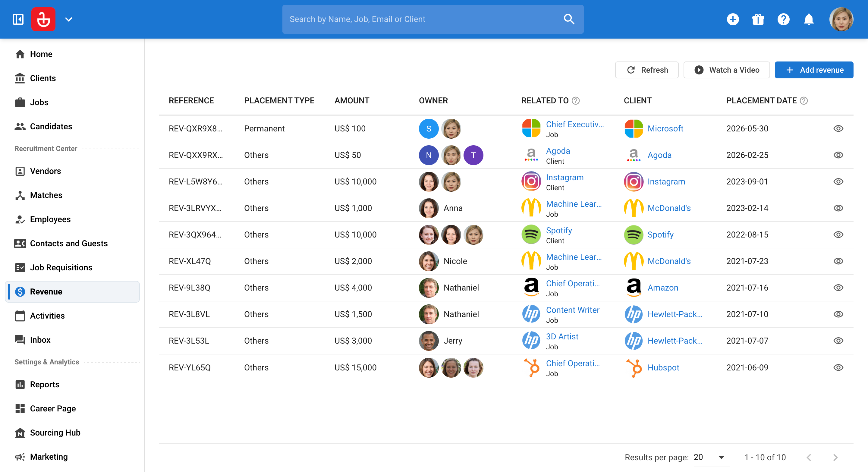Click the Revenue dollar icon
Screen dimensions: 868x472
coord(20,292)
